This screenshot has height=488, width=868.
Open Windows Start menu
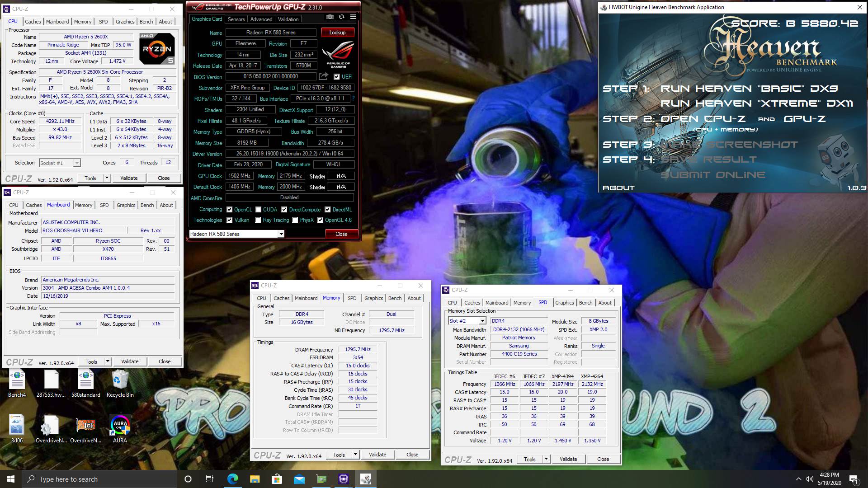tap(11, 479)
